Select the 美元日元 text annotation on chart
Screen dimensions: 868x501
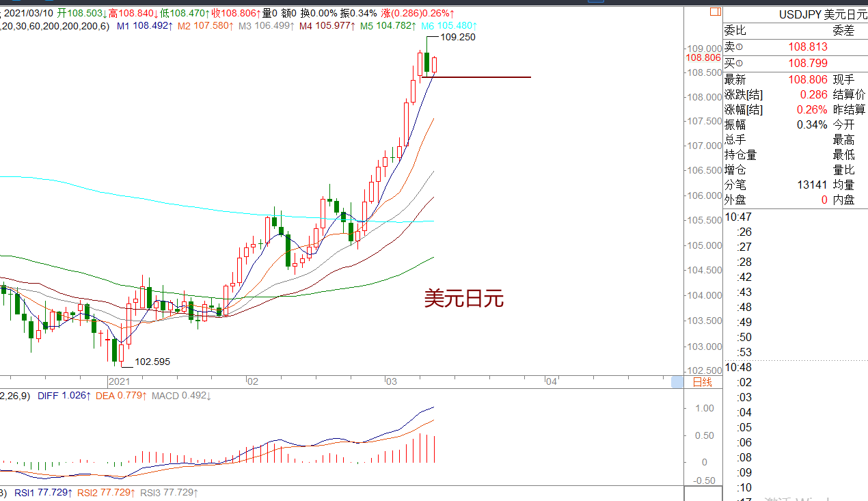[x=463, y=298]
